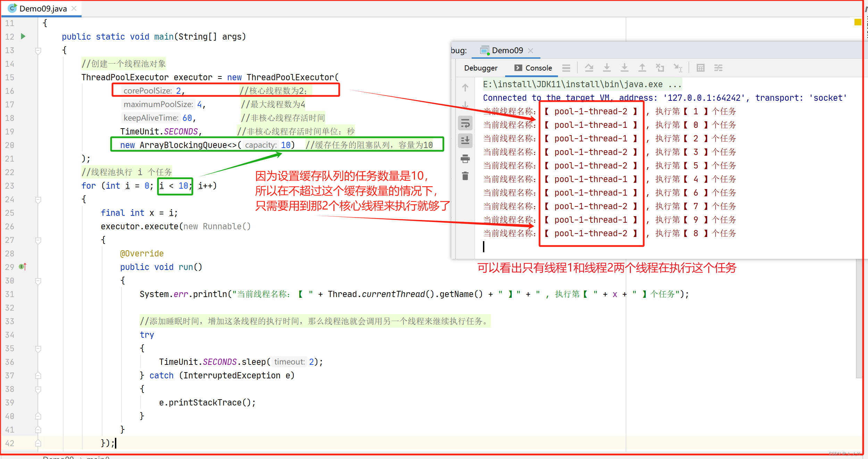
Task: Collapse the try block fold on line 35
Action: coord(38,349)
